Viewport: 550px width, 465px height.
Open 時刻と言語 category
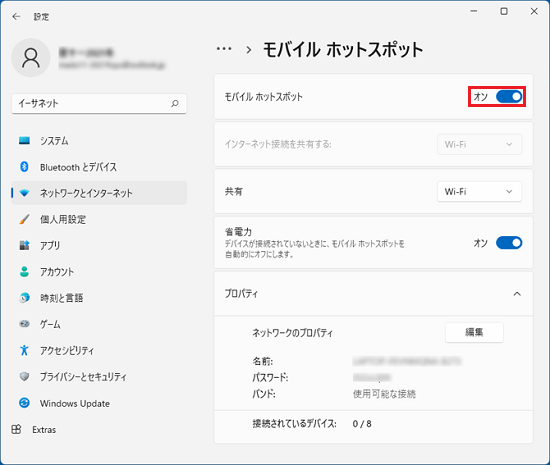point(99,298)
